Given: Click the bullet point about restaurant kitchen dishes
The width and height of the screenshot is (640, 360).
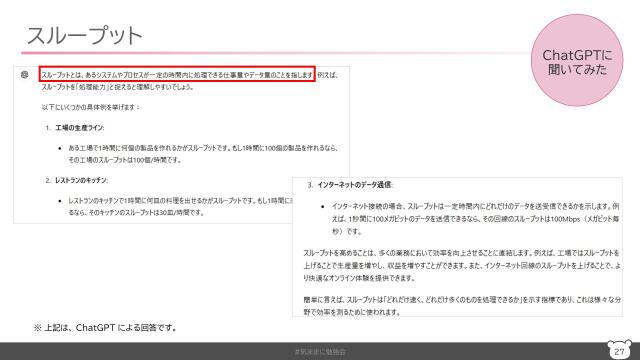Looking at the screenshot, I should click(180, 207).
